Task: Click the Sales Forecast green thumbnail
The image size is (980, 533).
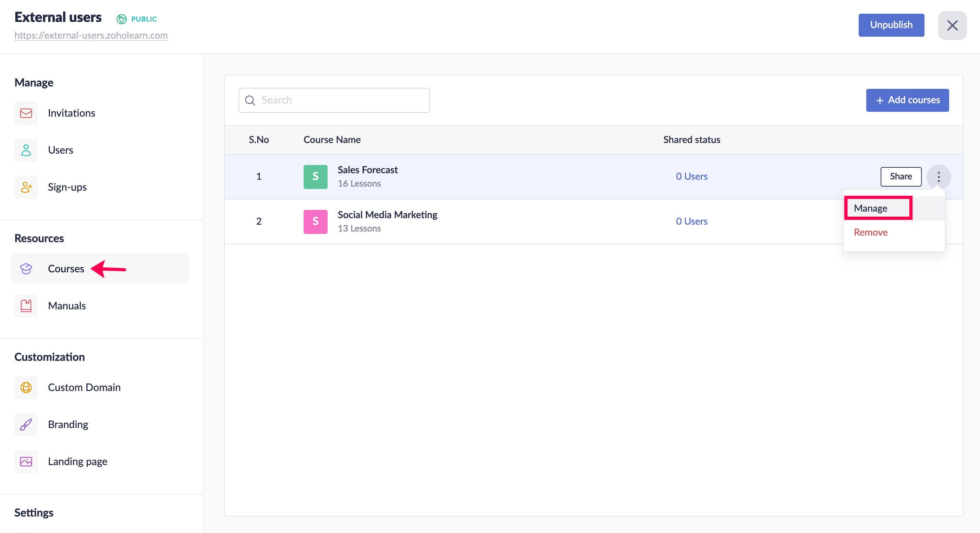Action: [x=315, y=177]
